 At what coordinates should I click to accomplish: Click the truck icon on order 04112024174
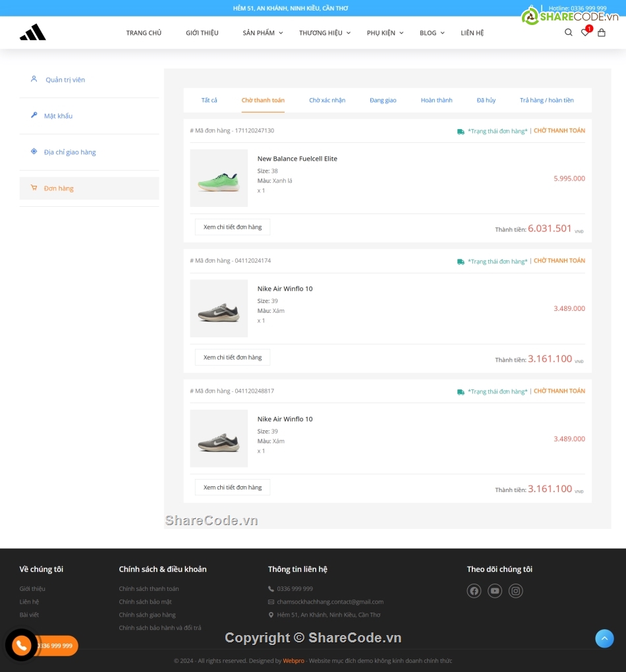(461, 262)
